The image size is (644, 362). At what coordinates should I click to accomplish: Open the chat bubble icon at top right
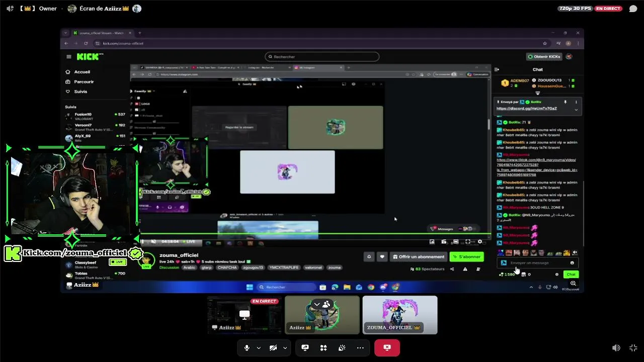coord(633,9)
